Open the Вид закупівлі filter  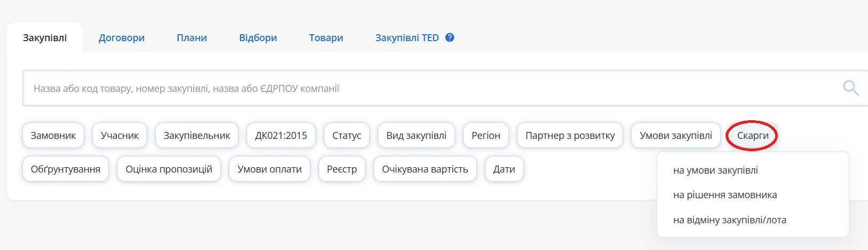coord(416,136)
